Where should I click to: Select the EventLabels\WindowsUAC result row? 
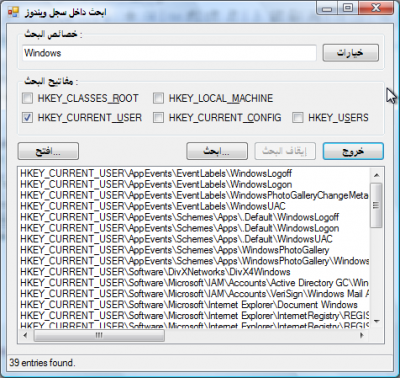[194, 206]
